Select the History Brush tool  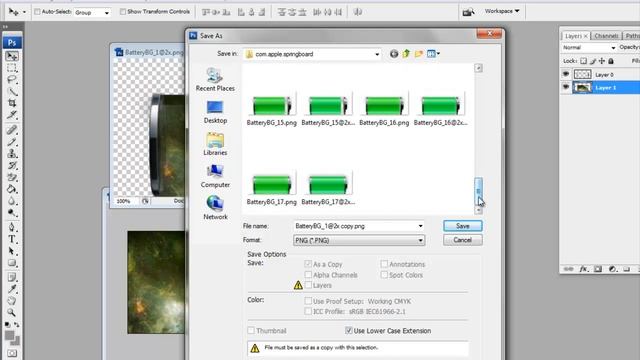coord(12,165)
